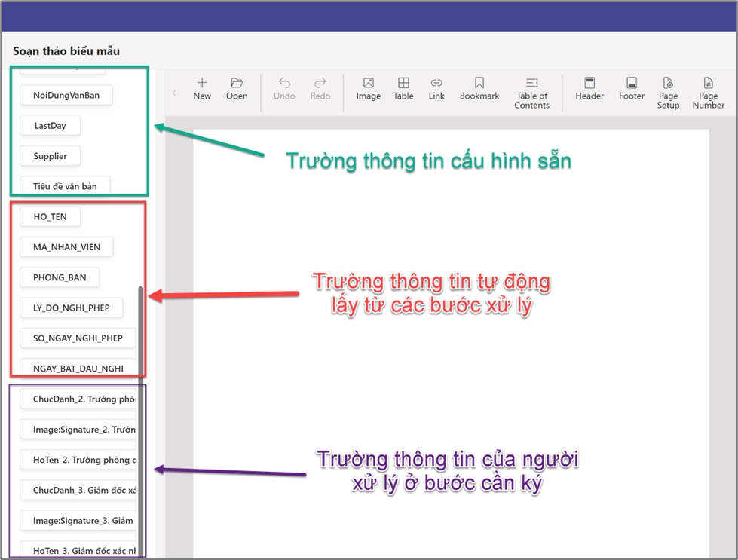
Task: Choose the LY_DO_NGHI_PHEP field
Action: pos(72,308)
